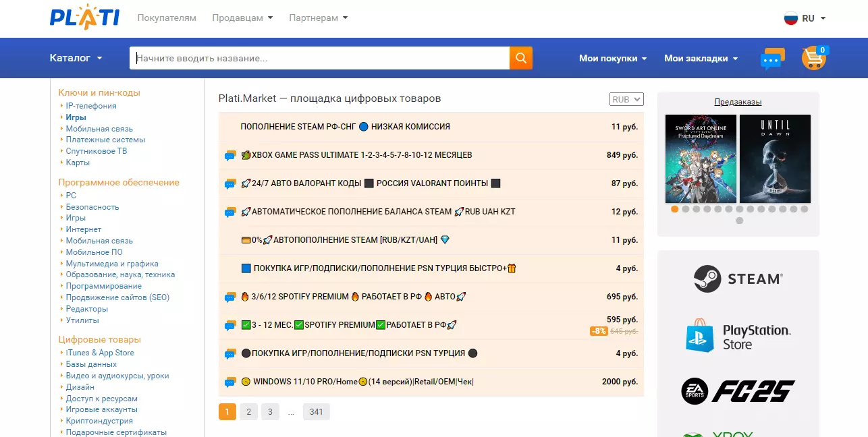Open WINDOWS 11/10 PRO/Home listing
Screen dimensions: 868x437
point(357,382)
